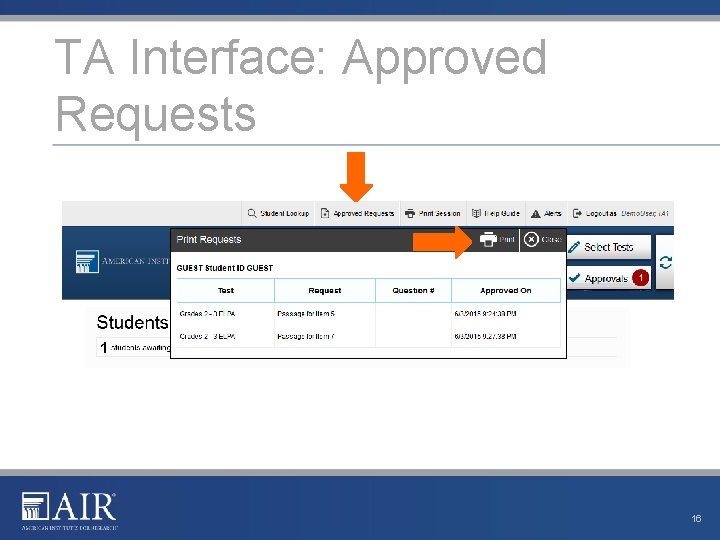Click the Print label in the Print Requests header
The height and width of the screenshot is (540, 720).
[507, 240]
